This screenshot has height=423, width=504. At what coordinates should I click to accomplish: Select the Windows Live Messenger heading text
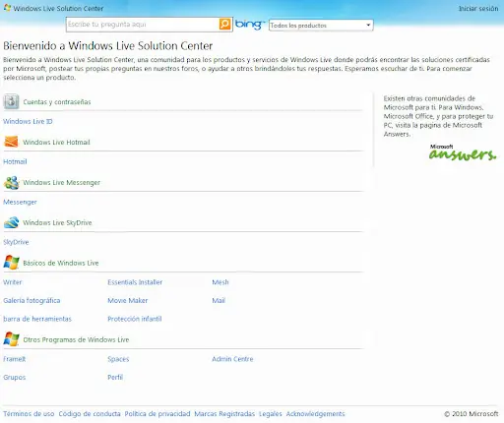61,183
